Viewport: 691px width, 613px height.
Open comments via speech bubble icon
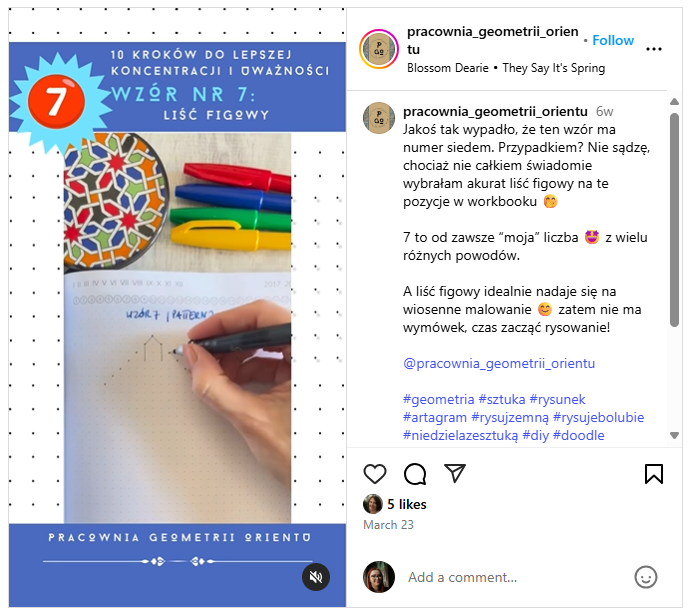point(415,474)
